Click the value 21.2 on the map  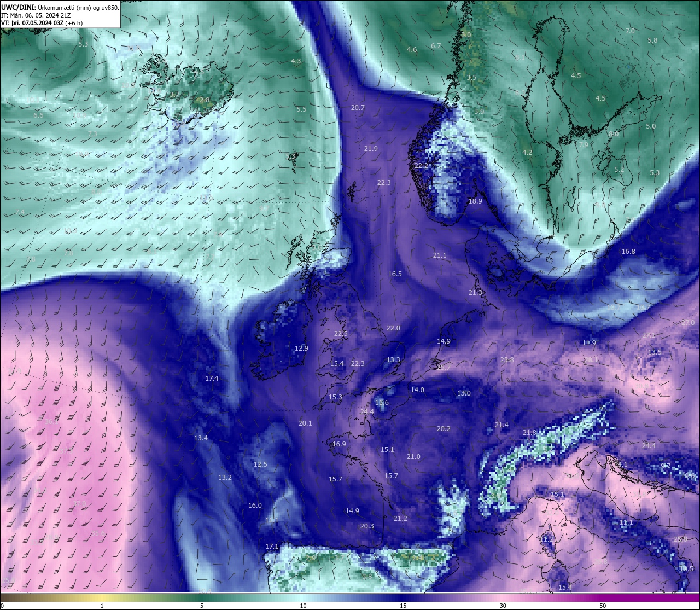[400, 519]
